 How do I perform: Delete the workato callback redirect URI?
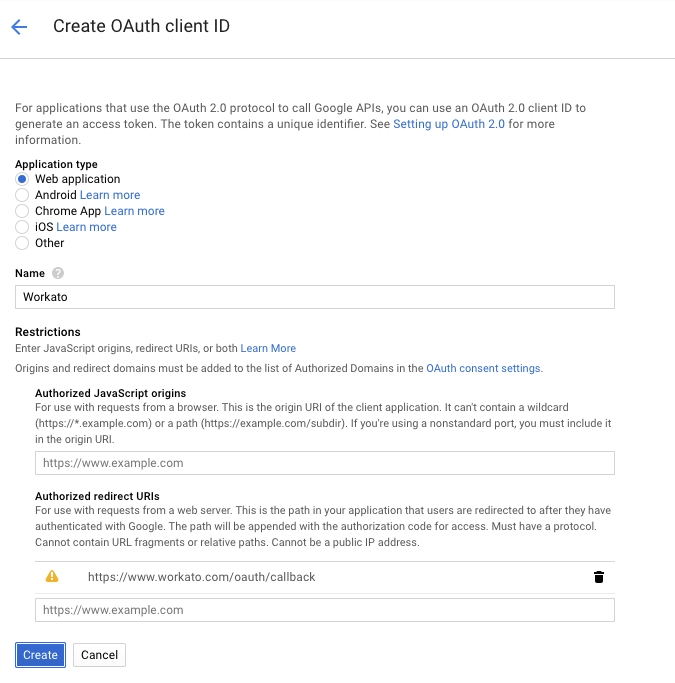599,577
